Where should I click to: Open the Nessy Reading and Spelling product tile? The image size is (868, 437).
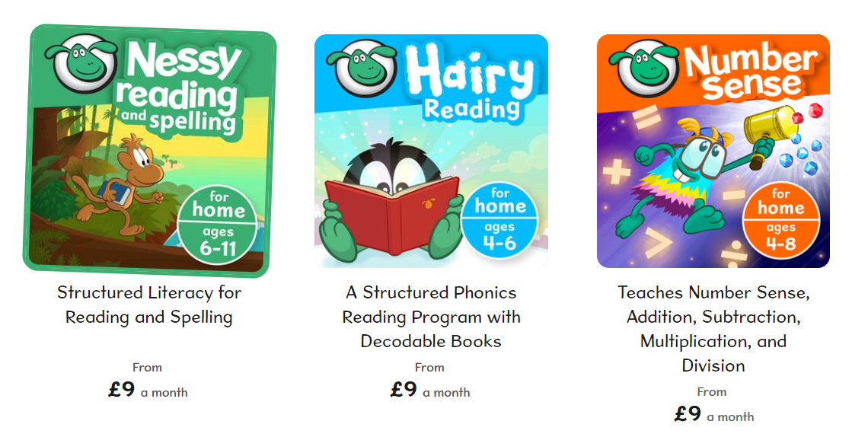149,151
